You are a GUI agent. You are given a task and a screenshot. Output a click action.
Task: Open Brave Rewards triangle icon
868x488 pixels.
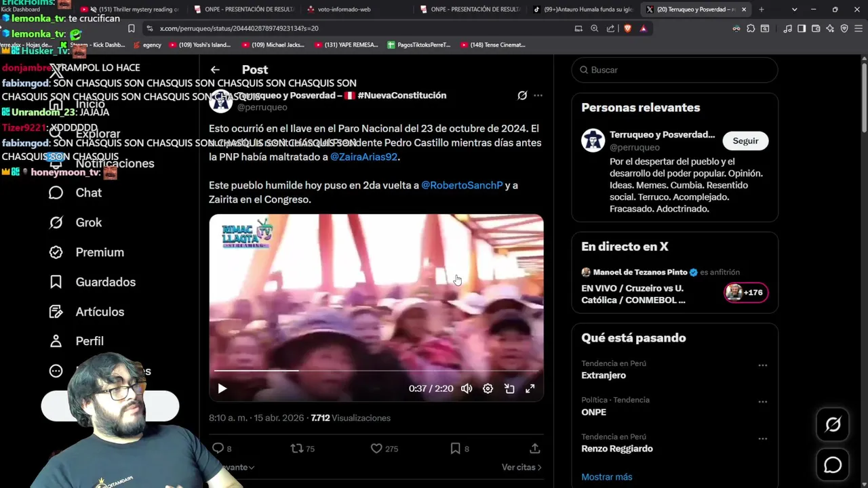click(643, 28)
